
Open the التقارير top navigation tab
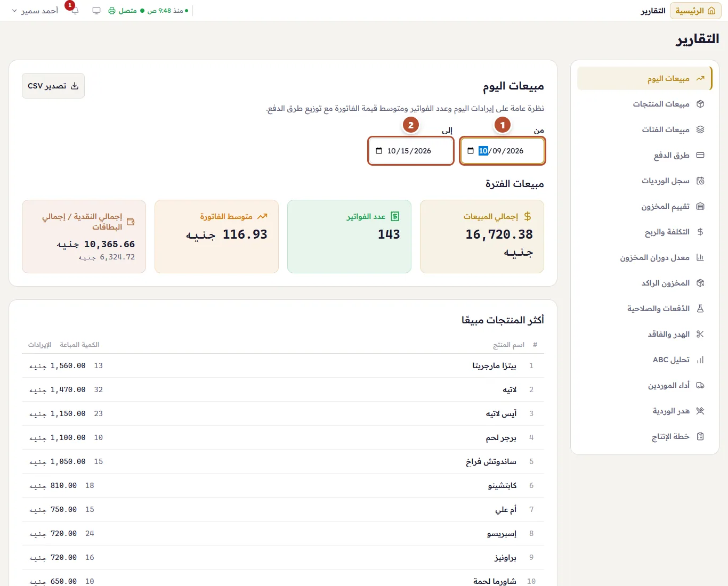653,11
